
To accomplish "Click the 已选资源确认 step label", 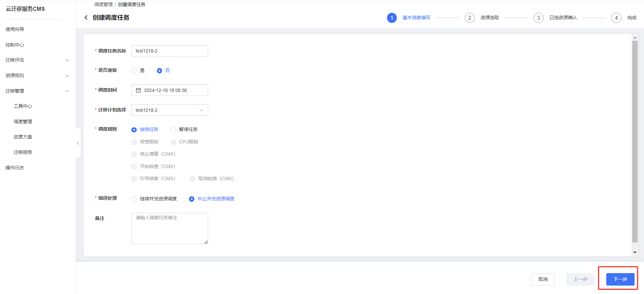I will (563, 18).
